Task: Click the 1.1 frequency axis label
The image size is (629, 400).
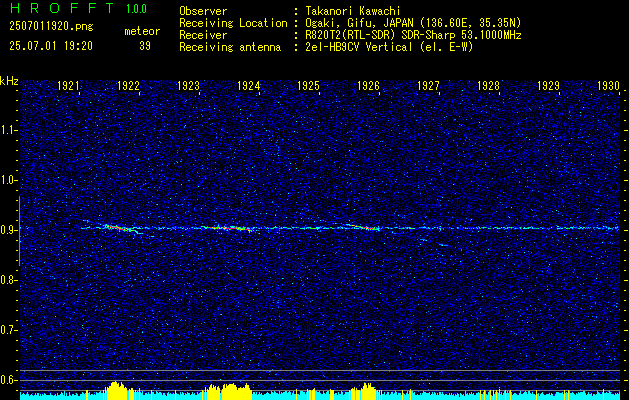Action: tap(9, 130)
